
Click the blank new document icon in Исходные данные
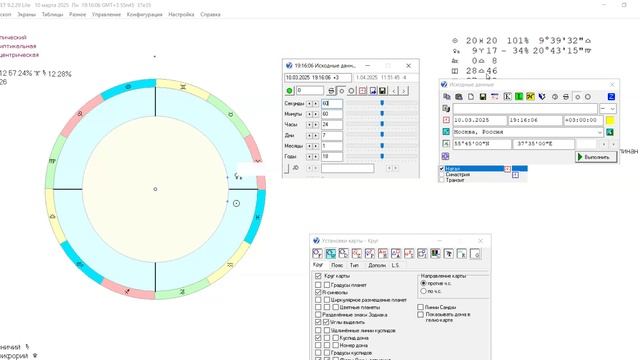click(471, 97)
